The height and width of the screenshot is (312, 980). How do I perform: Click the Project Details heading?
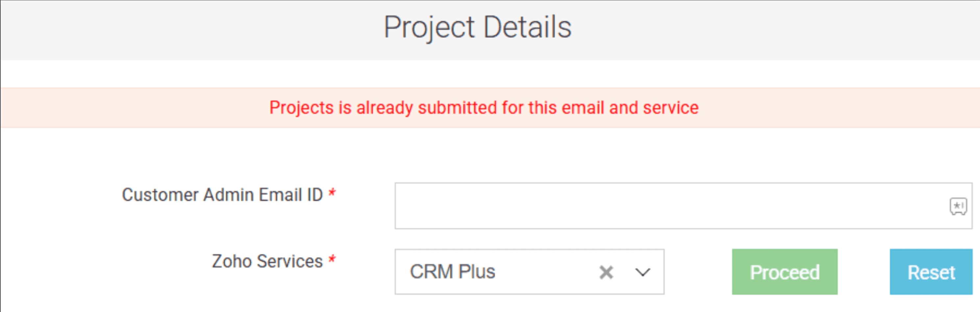click(478, 27)
